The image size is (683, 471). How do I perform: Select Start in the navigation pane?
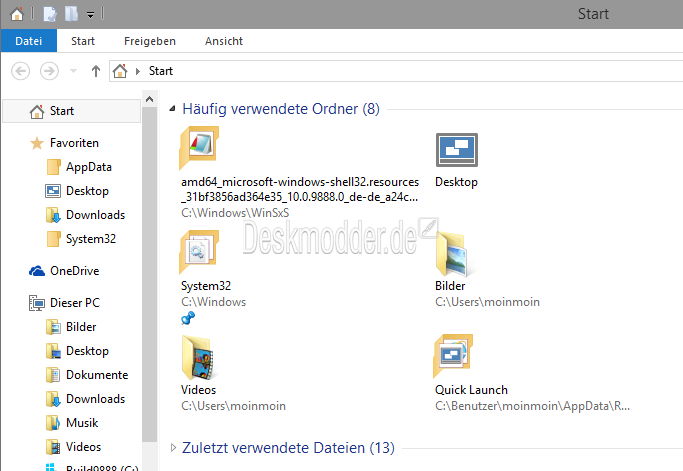tap(71, 111)
